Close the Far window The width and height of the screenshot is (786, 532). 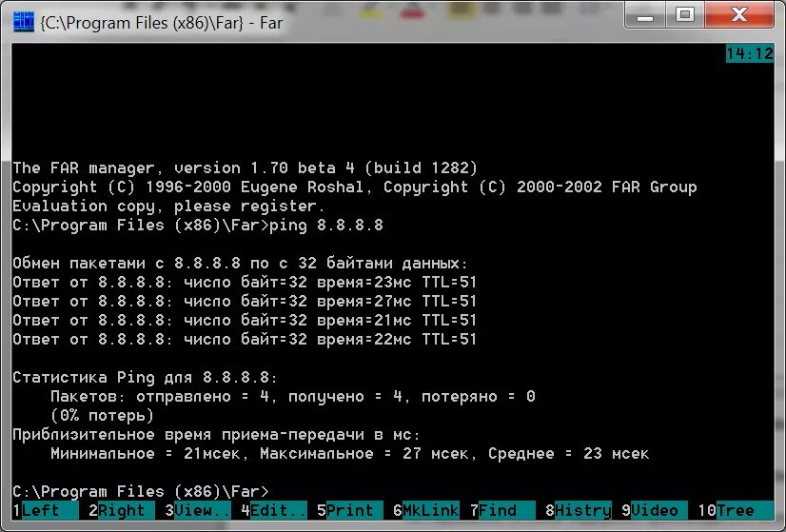point(739,15)
